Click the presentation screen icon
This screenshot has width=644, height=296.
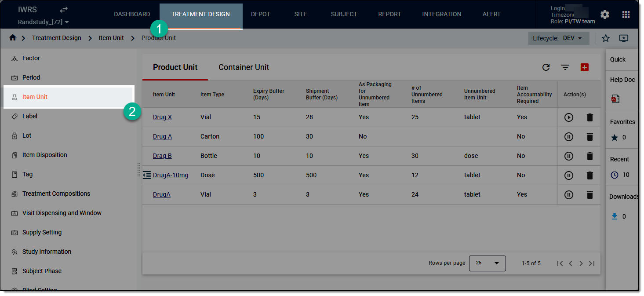624,38
